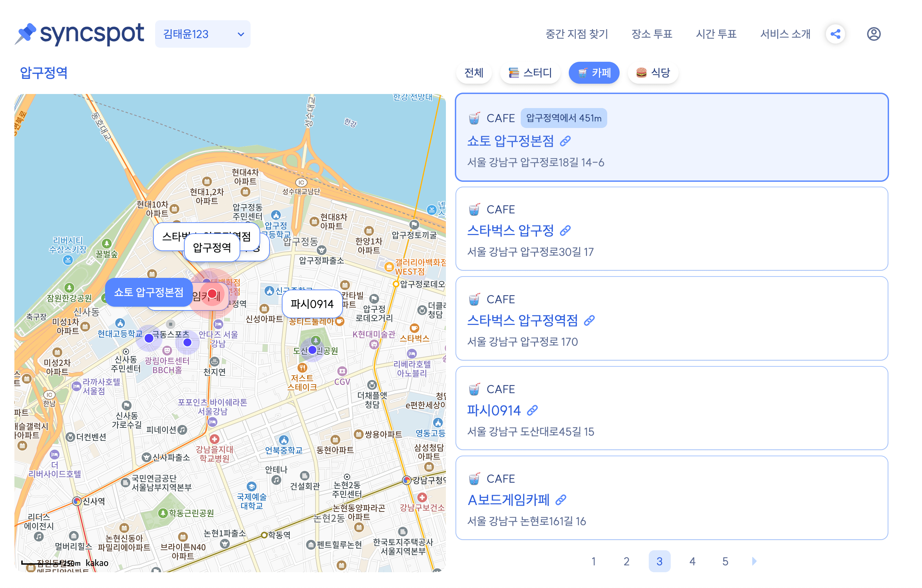Open 시간 투표 menu

(x=716, y=34)
